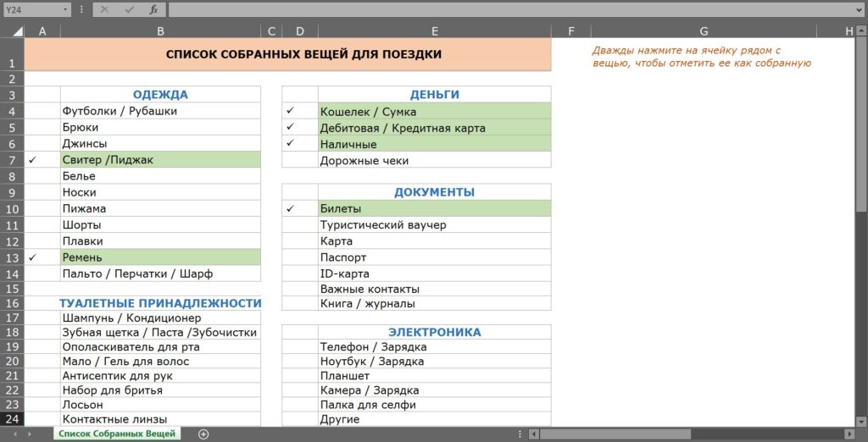The height and width of the screenshot is (442, 868).
Task: Click the previous sheet navigation arrow
Action: (14, 434)
